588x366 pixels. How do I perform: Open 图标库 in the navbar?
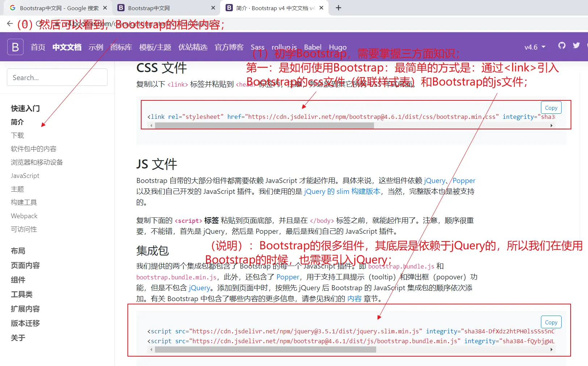tap(121, 47)
